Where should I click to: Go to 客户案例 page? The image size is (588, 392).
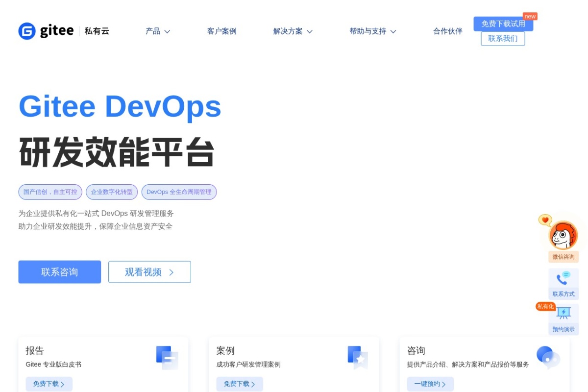pos(221,31)
